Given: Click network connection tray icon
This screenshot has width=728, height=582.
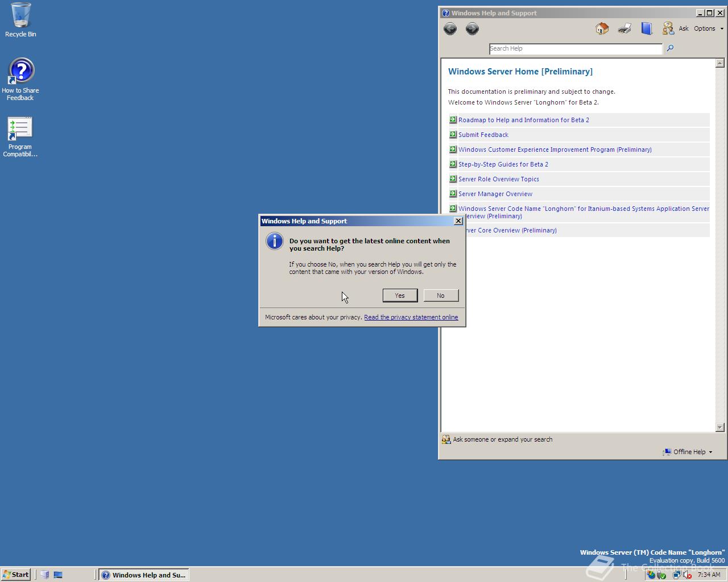Looking at the screenshot, I should (x=677, y=575).
